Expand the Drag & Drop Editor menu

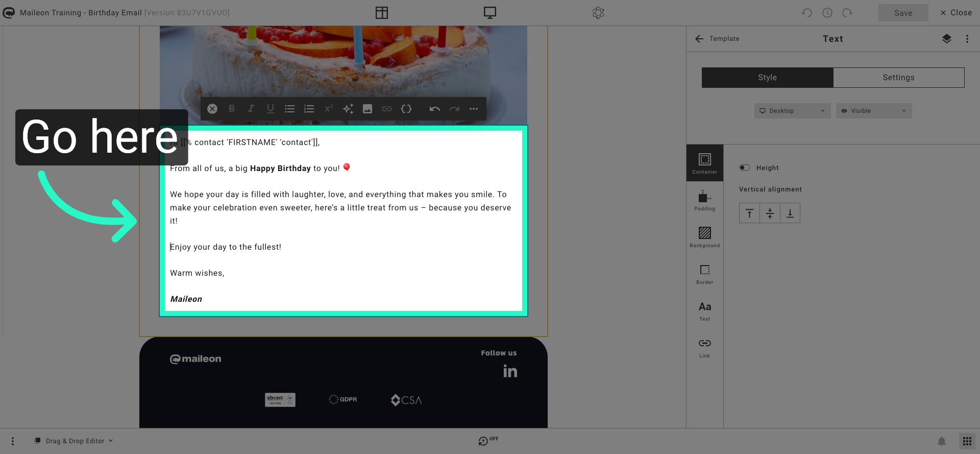[73, 441]
